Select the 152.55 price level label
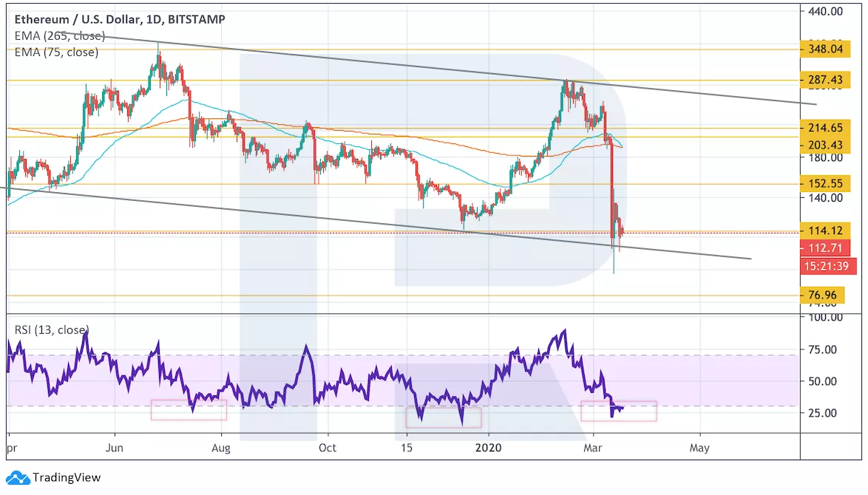 point(824,182)
